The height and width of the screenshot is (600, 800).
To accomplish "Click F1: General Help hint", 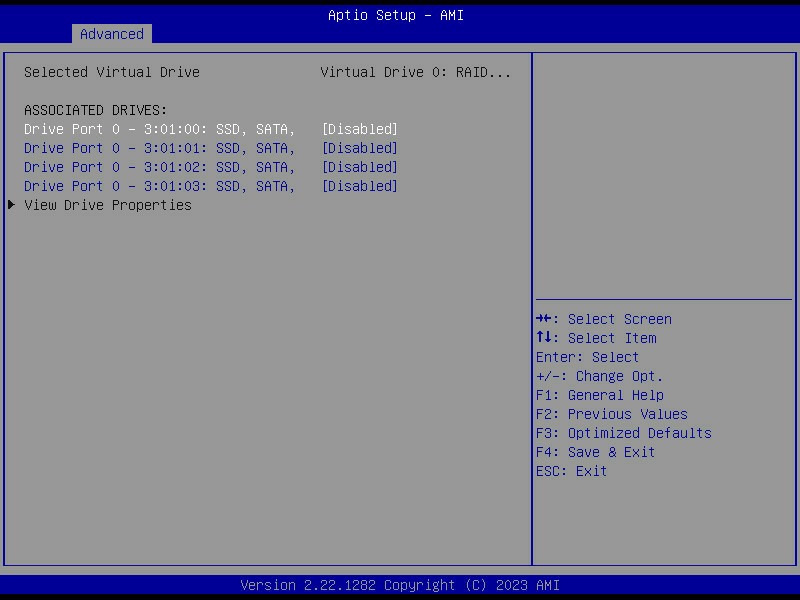I will 599,395.
